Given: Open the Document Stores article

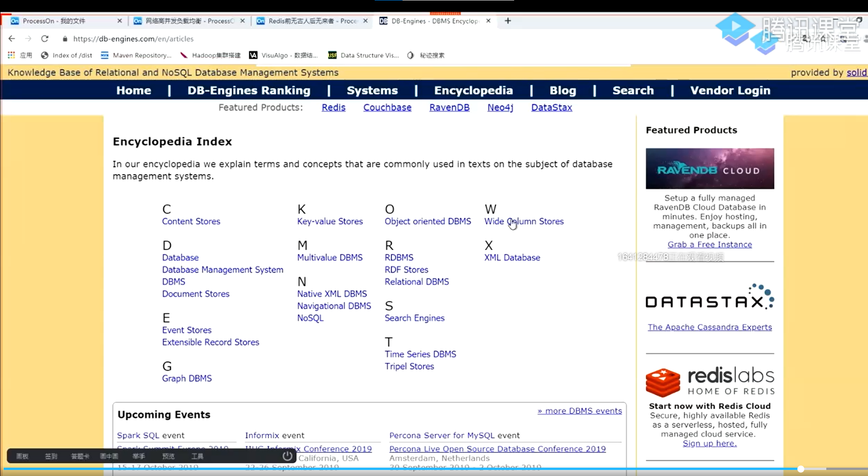Looking at the screenshot, I should click(x=196, y=294).
